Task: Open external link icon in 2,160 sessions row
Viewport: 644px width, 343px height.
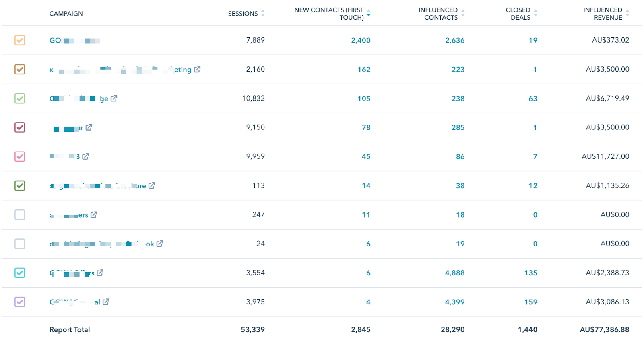Action: pos(197,69)
